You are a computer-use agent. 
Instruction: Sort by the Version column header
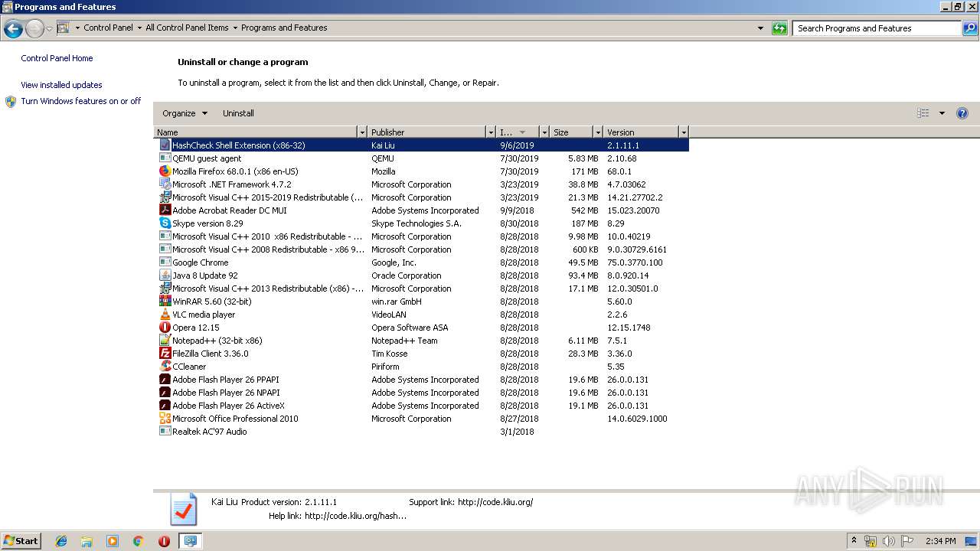click(641, 132)
